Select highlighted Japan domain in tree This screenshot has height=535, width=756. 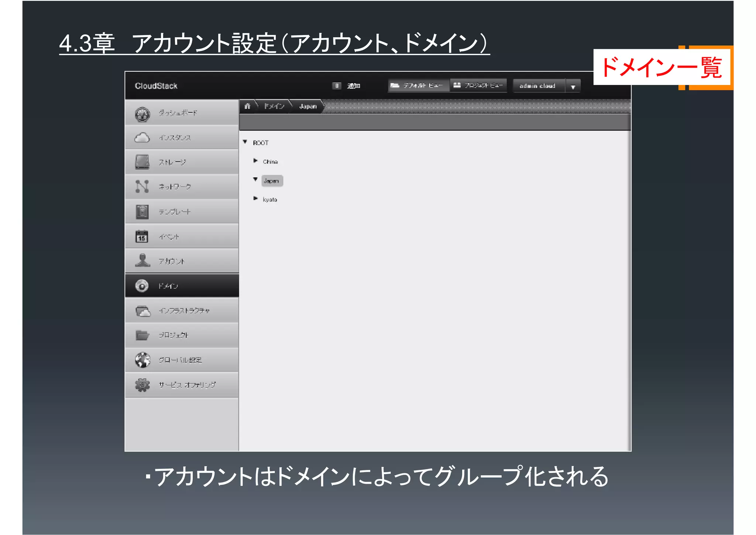click(272, 181)
